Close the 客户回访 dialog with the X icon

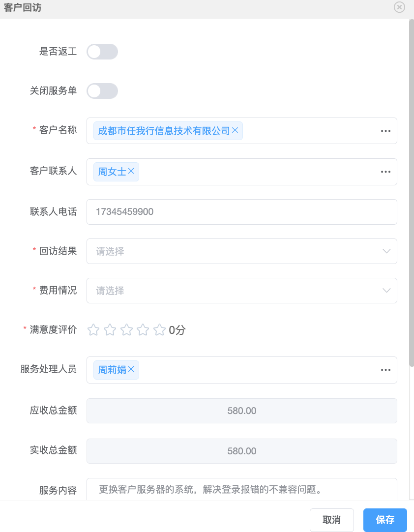(399, 7)
